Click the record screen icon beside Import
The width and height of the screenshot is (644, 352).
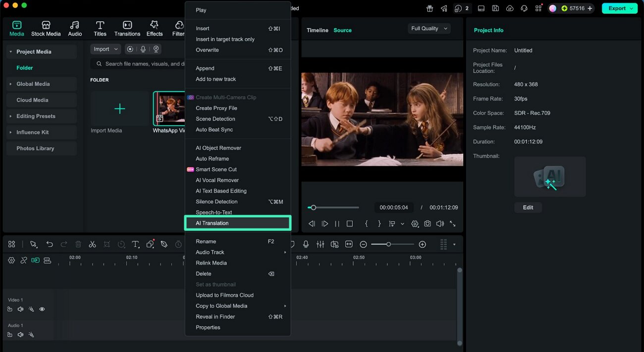(130, 49)
